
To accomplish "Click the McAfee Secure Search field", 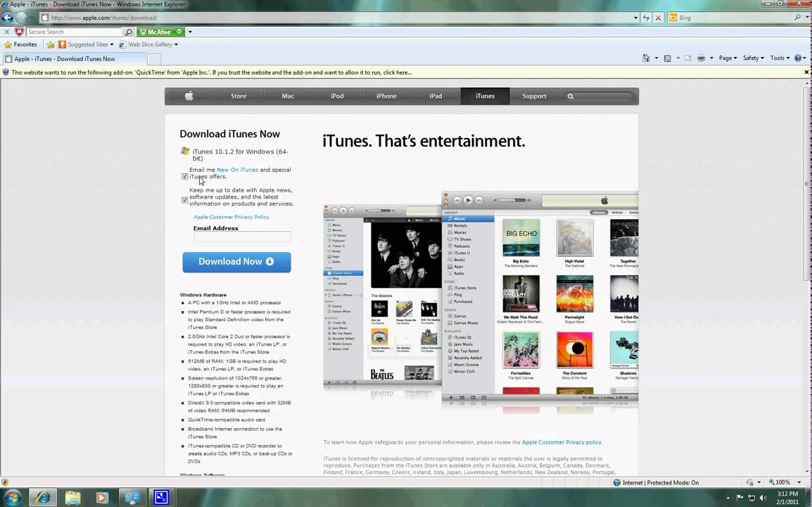I will pyautogui.click(x=74, y=32).
